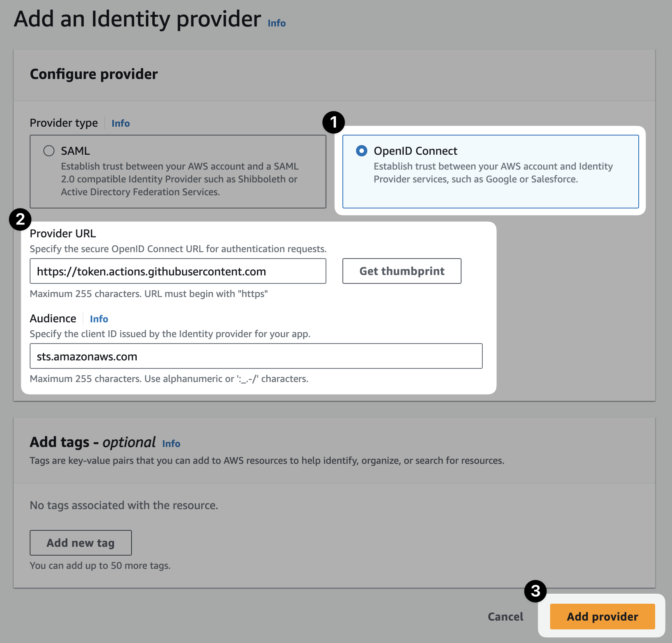Click the orange Add provider button

click(x=602, y=617)
